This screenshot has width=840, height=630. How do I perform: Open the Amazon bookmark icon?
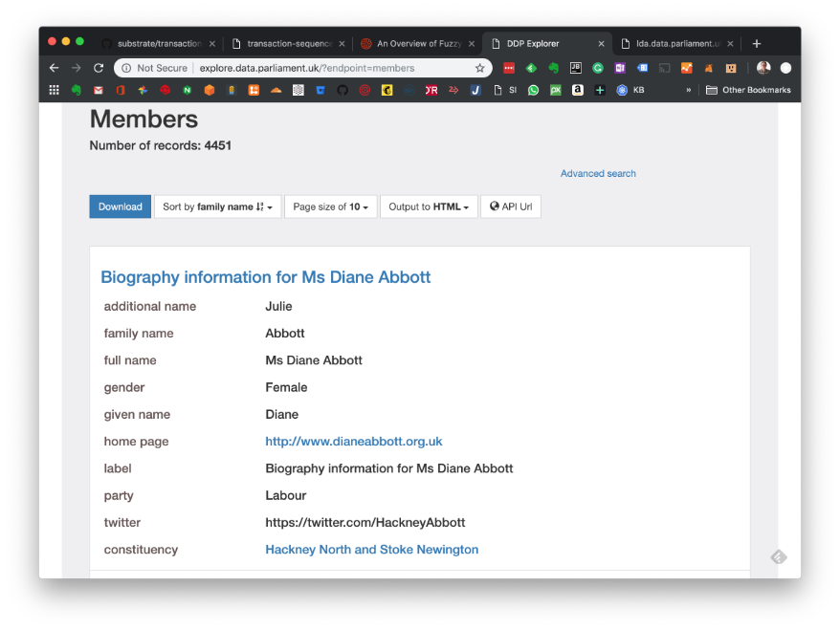[578, 90]
